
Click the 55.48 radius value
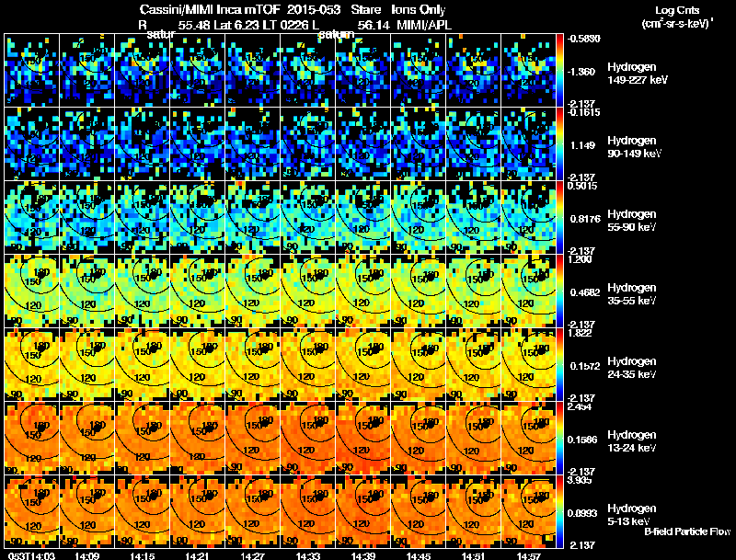194,25
